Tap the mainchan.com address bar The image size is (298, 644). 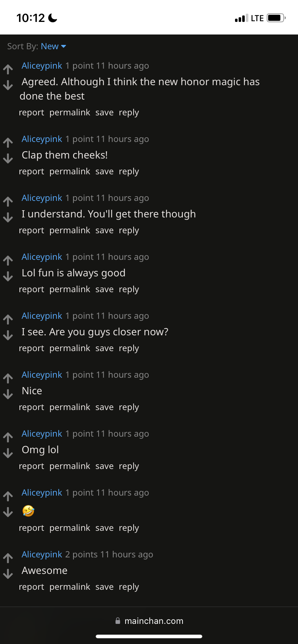click(x=149, y=621)
